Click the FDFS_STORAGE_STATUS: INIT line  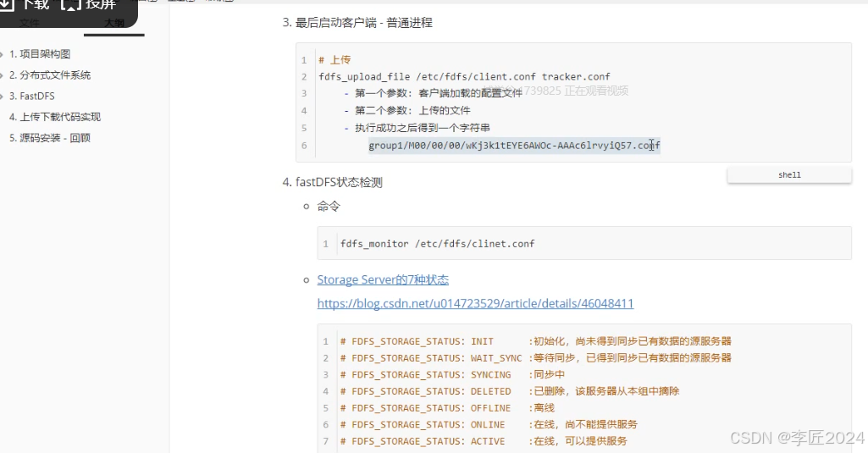tap(535, 341)
